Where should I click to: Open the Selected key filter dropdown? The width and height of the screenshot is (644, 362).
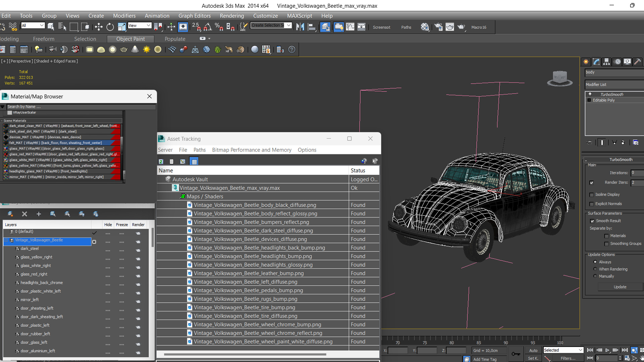tap(563, 350)
